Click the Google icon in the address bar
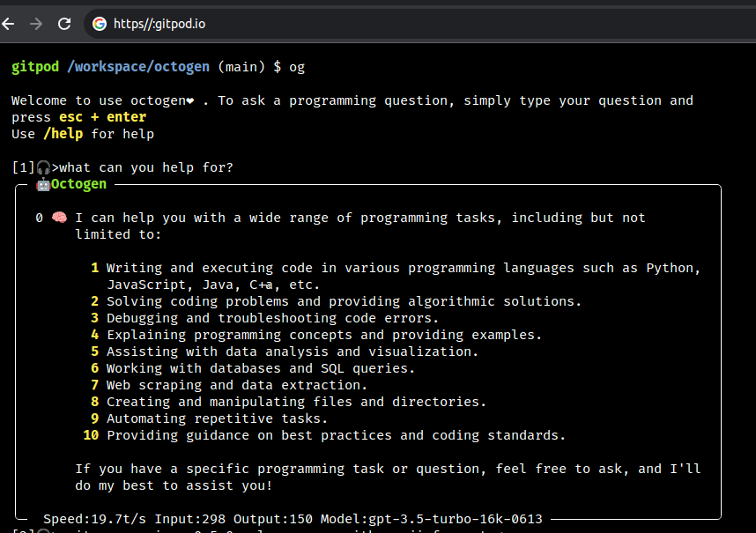The height and width of the screenshot is (533, 756). click(100, 24)
